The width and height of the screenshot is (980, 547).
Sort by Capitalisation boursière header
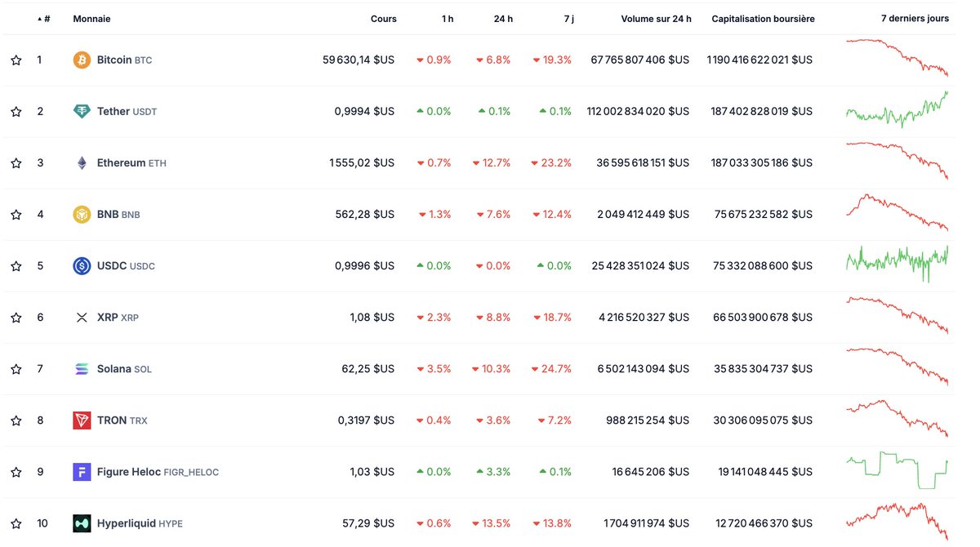pos(763,19)
